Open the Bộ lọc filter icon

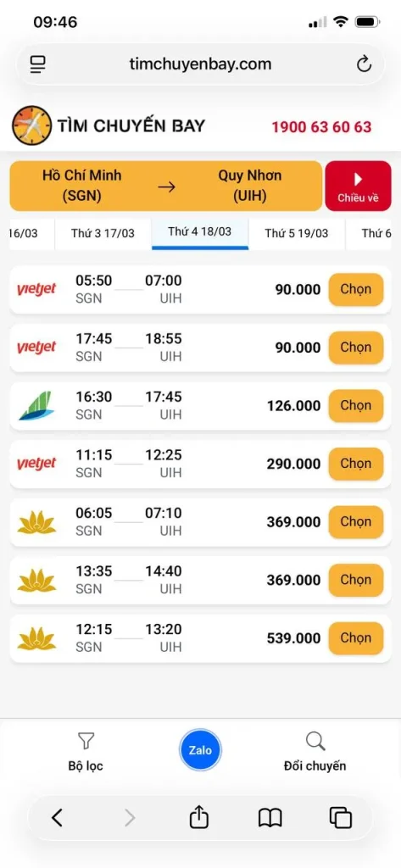(x=86, y=741)
